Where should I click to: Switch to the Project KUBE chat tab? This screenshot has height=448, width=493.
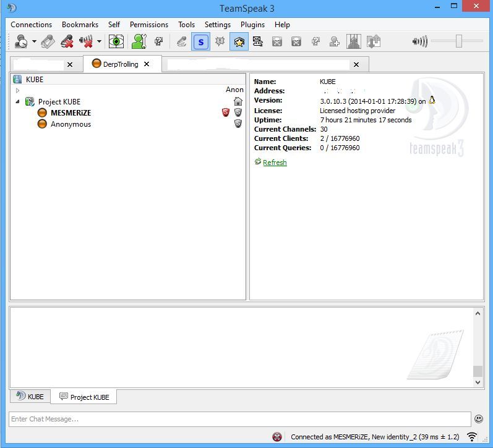click(84, 397)
